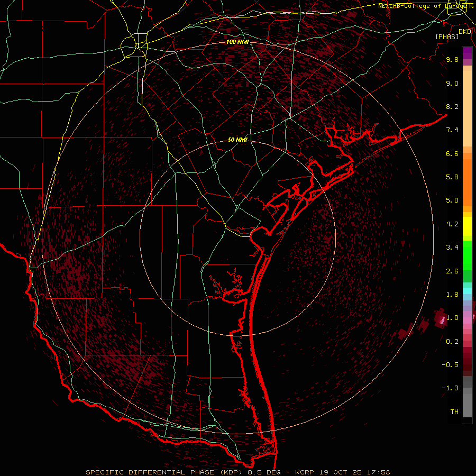Viewport: 476px width, 476px height.
Task: Click the NEXLAB-College of DuPage credit text
Action: pos(424,6)
